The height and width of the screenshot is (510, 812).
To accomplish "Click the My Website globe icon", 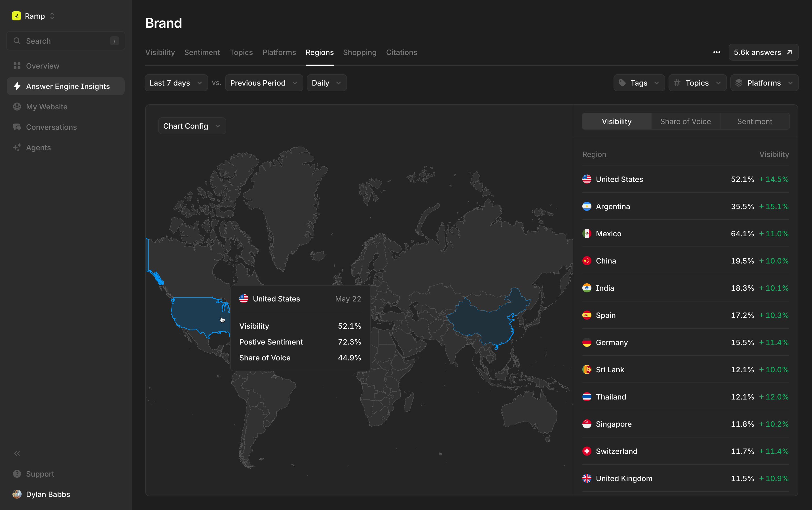I will [x=17, y=107].
